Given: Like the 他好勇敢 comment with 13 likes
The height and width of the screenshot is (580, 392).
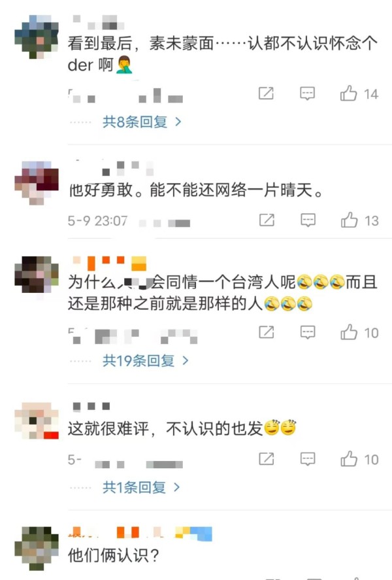Looking at the screenshot, I should (x=349, y=220).
